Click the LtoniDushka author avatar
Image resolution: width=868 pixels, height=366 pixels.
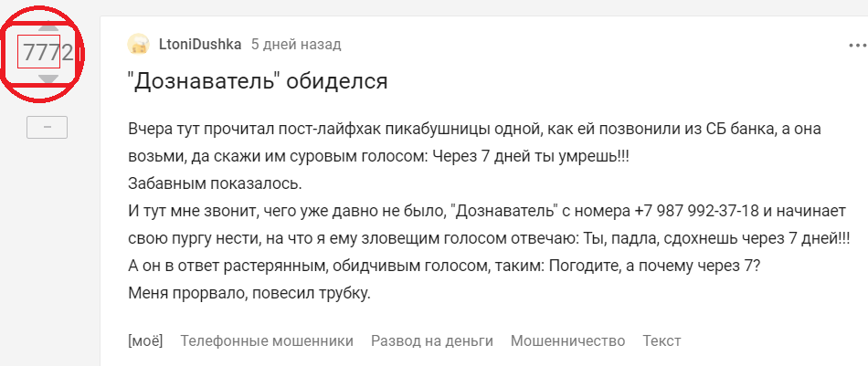pyautogui.click(x=138, y=44)
